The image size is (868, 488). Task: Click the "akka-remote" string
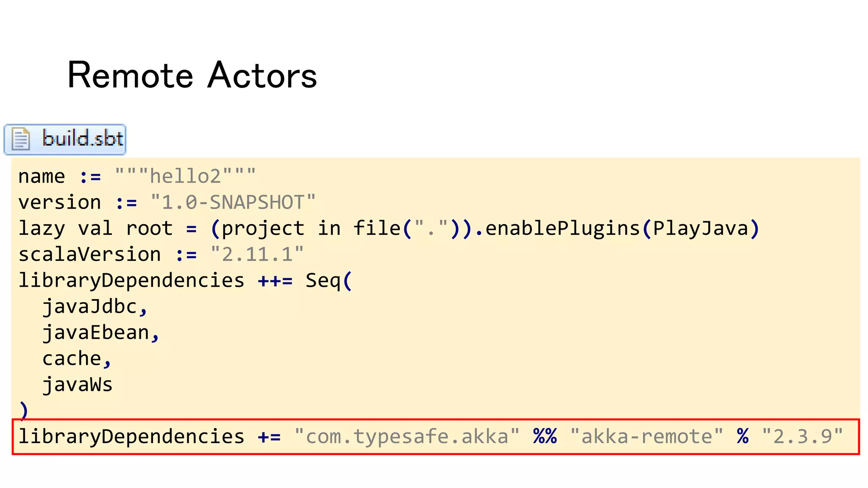click(x=646, y=437)
